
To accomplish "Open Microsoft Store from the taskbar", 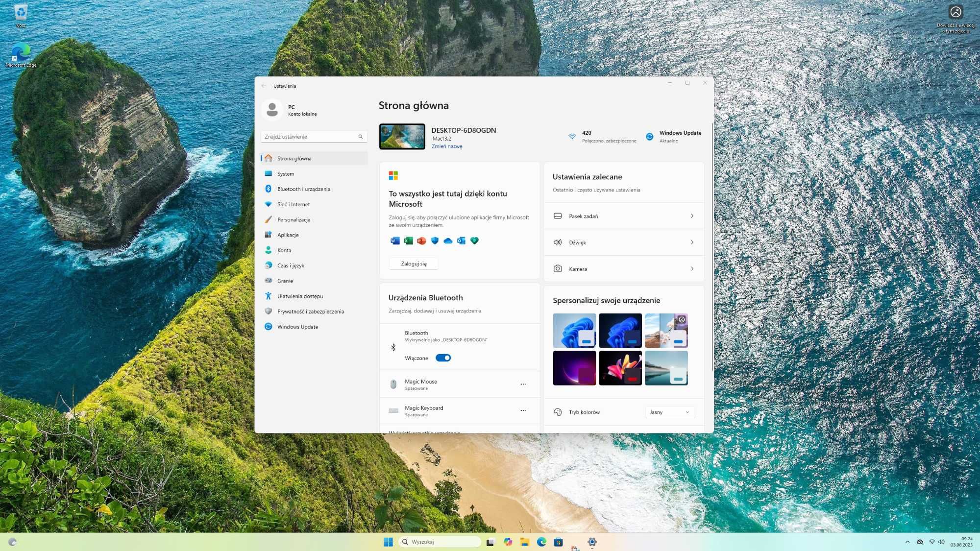I will pyautogui.click(x=558, y=542).
